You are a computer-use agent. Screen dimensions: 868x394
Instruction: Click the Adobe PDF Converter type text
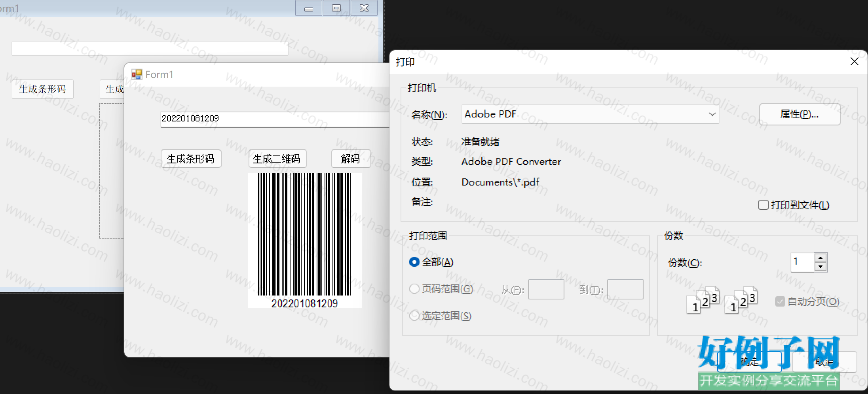coord(511,162)
